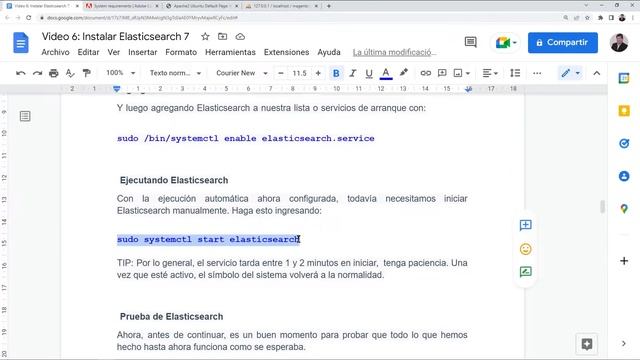Add a comment from toolbar
This screenshot has width=640, height=360.
point(442,73)
